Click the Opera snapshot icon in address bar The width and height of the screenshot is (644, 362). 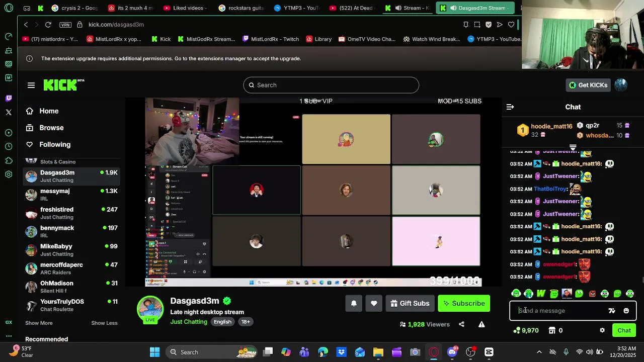[x=477, y=25]
